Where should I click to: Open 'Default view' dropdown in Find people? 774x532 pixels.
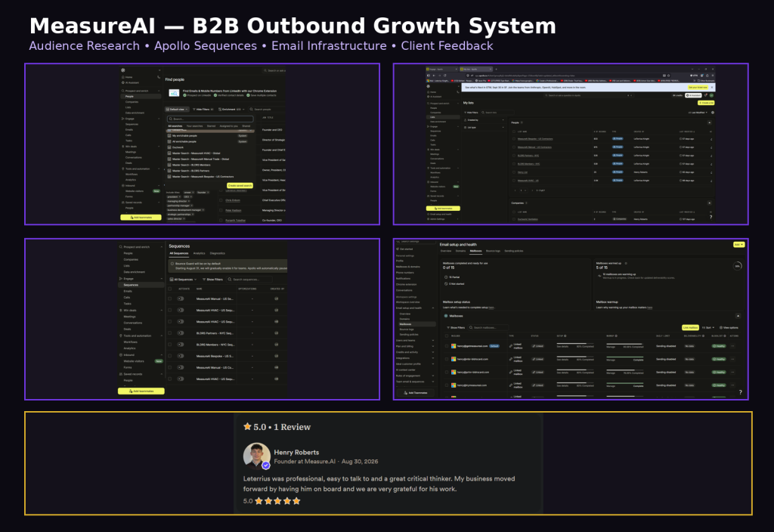click(177, 109)
